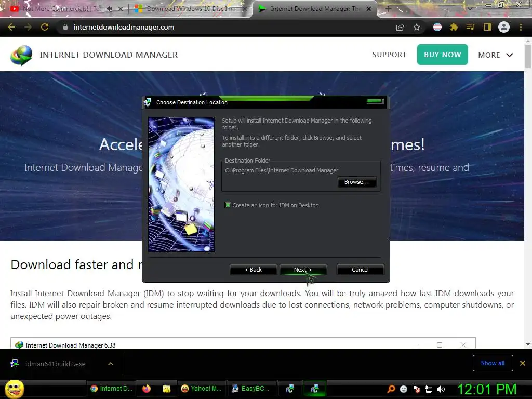Click the address bar URL
The width and height of the screenshot is (532, 399).
tap(124, 27)
